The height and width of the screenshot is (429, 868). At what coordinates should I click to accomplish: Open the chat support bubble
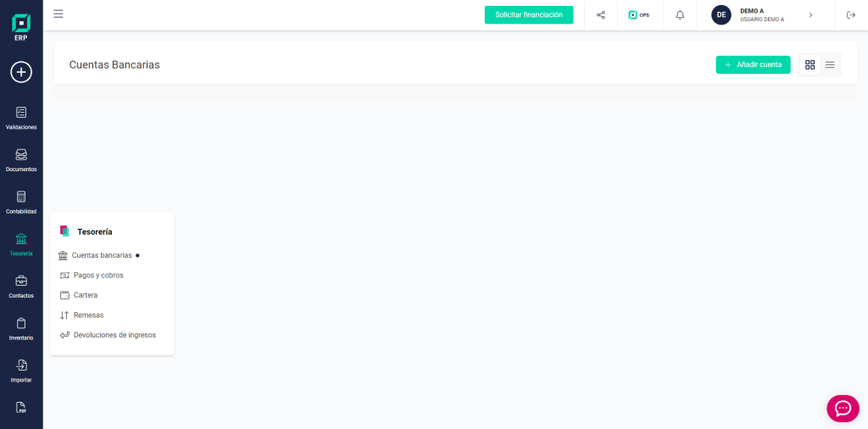click(843, 409)
